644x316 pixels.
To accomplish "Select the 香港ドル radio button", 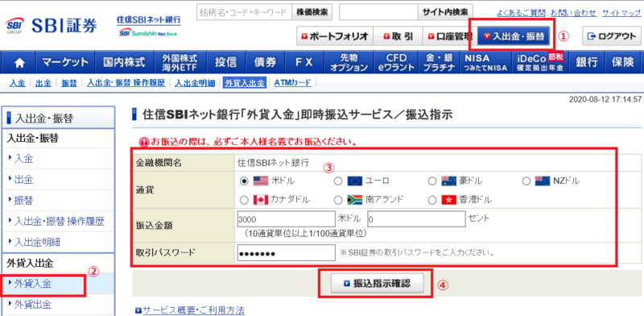I will coord(432,201).
